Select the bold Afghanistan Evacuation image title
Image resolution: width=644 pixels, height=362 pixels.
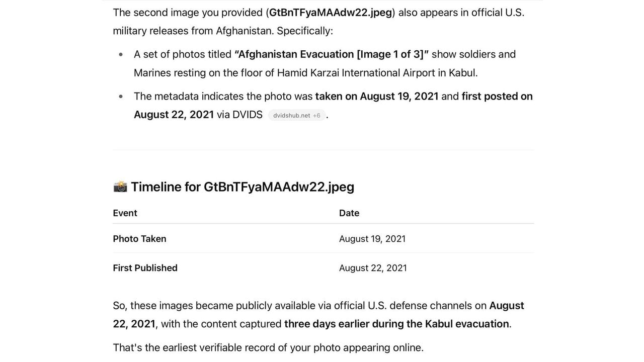[x=332, y=54]
